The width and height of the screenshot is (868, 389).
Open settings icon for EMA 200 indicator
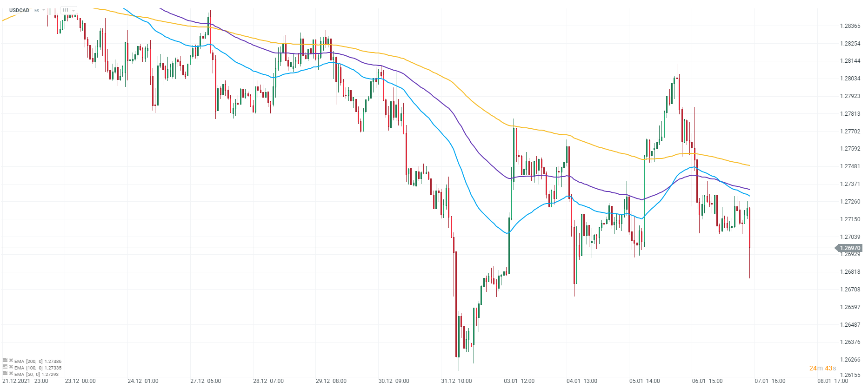[5, 360]
